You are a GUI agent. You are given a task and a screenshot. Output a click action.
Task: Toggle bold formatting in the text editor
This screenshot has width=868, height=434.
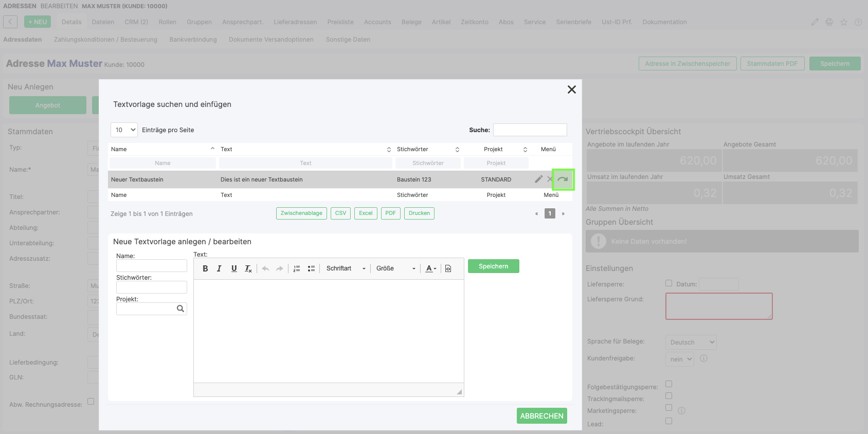[205, 268]
